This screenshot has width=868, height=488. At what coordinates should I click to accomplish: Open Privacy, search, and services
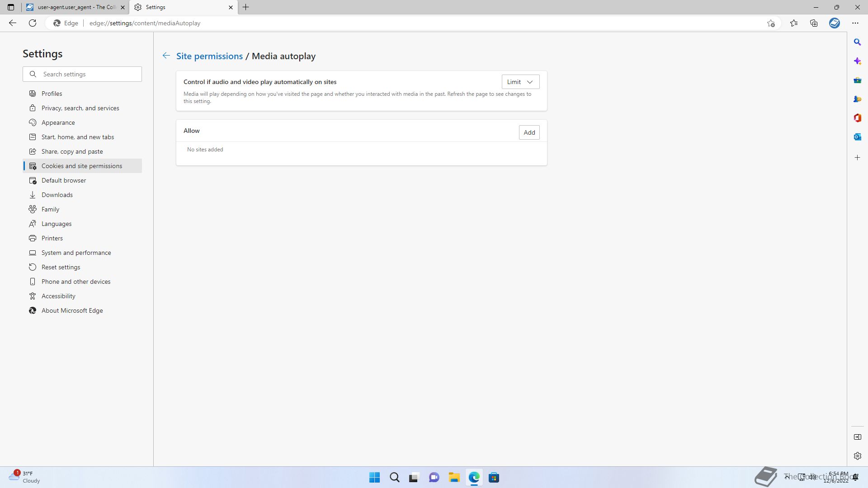(82, 108)
